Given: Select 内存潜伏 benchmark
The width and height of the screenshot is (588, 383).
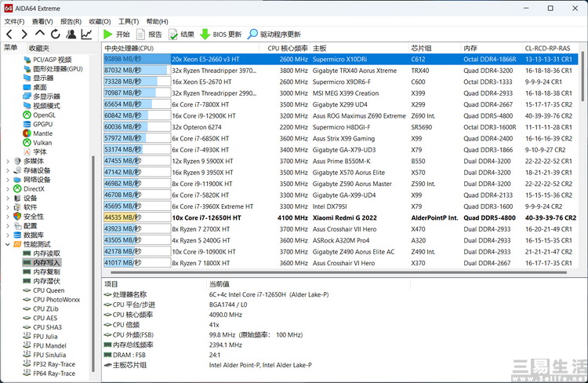Looking at the screenshot, I should tap(42, 281).
